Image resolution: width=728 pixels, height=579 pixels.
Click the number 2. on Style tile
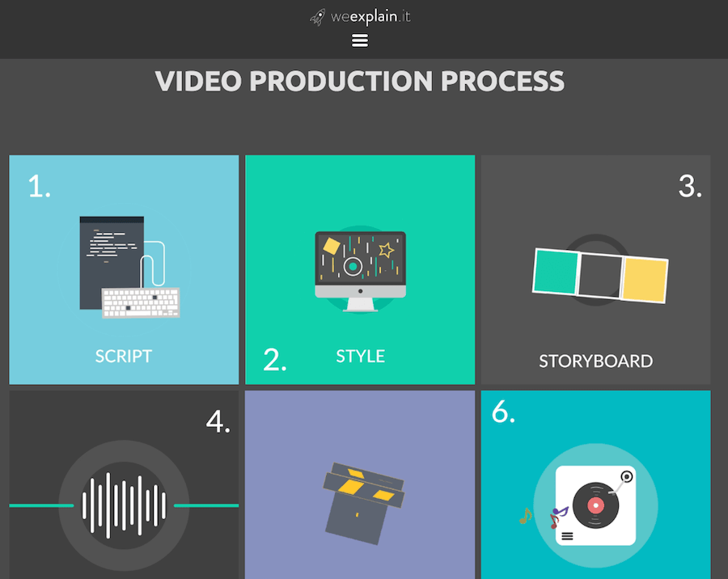click(275, 360)
